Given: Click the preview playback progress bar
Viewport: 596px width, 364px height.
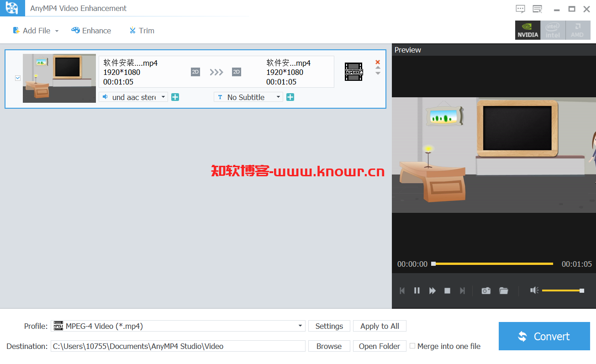Looking at the screenshot, I should (492, 264).
